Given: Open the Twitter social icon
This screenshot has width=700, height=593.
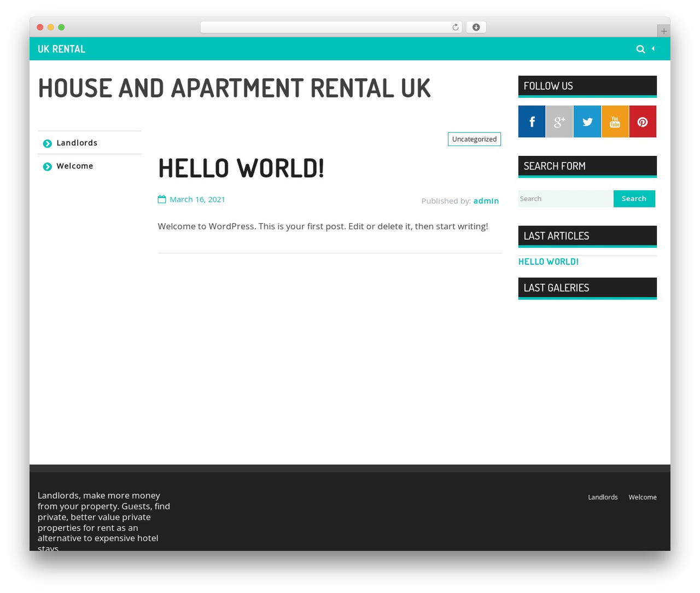Looking at the screenshot, I should (x=587, y=121).
